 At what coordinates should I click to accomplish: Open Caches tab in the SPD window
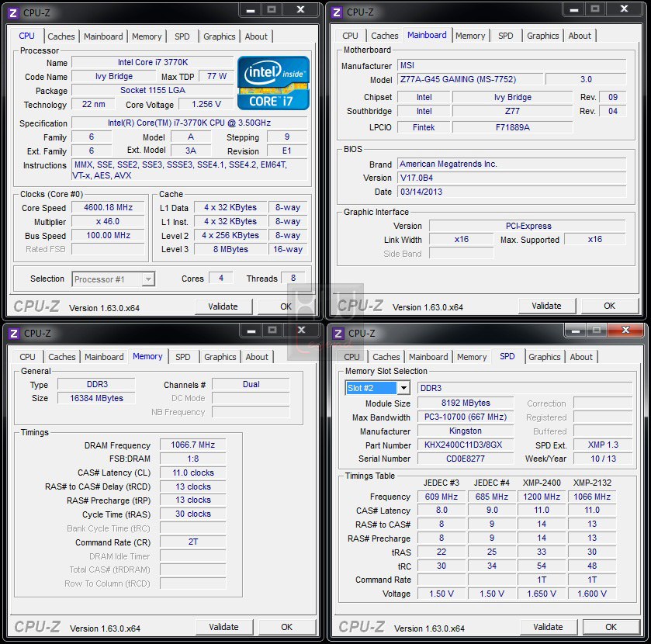(x=386, y=357)
